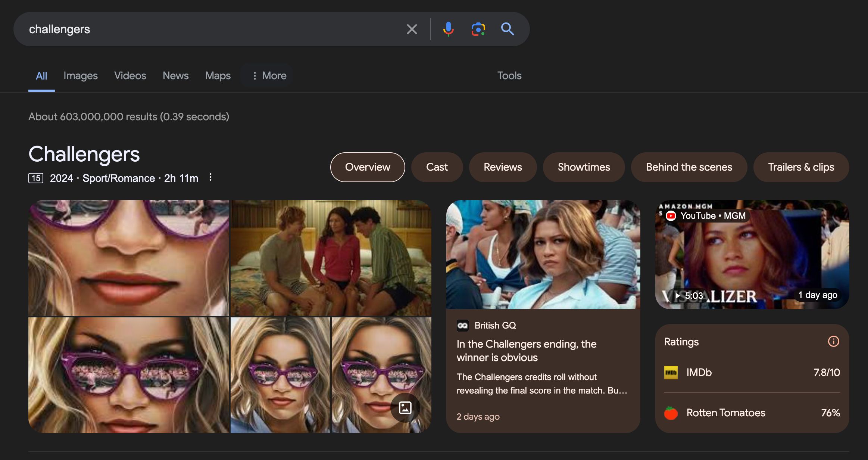This screenshot has height=460, width=868.
Task: Open the Tools filter options
Action: [x=509, y=76]
